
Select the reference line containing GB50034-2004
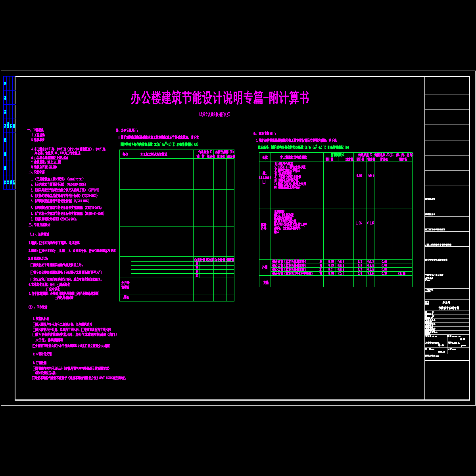54,219
